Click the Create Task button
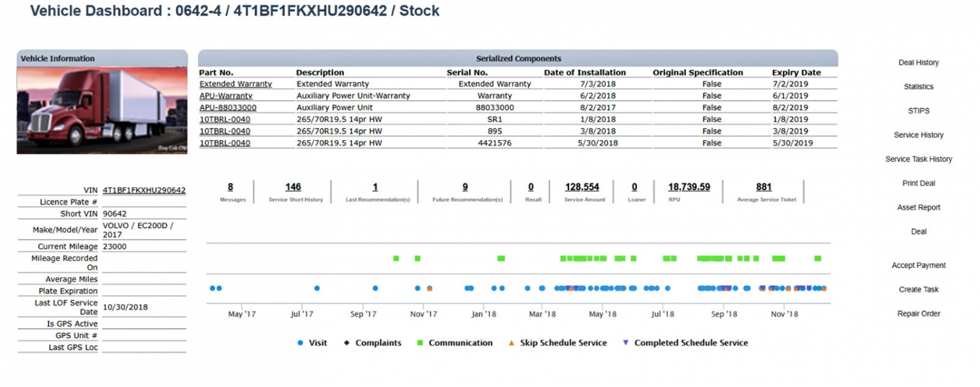 click(x=918, y=290)
